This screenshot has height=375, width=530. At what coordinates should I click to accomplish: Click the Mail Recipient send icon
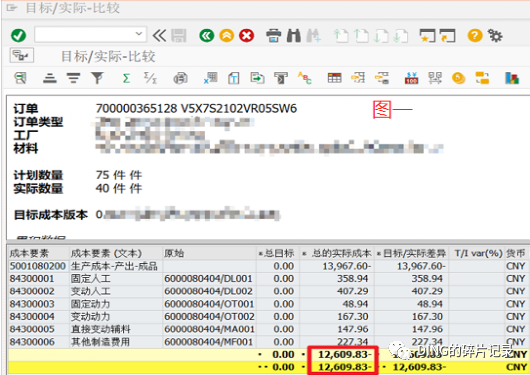[x=281, y=78]
